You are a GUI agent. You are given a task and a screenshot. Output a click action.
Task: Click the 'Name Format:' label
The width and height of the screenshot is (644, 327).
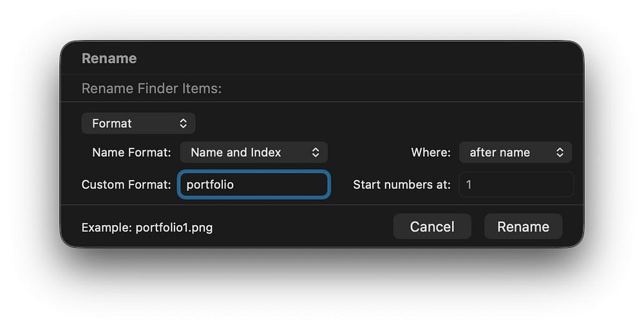[132, 153]
